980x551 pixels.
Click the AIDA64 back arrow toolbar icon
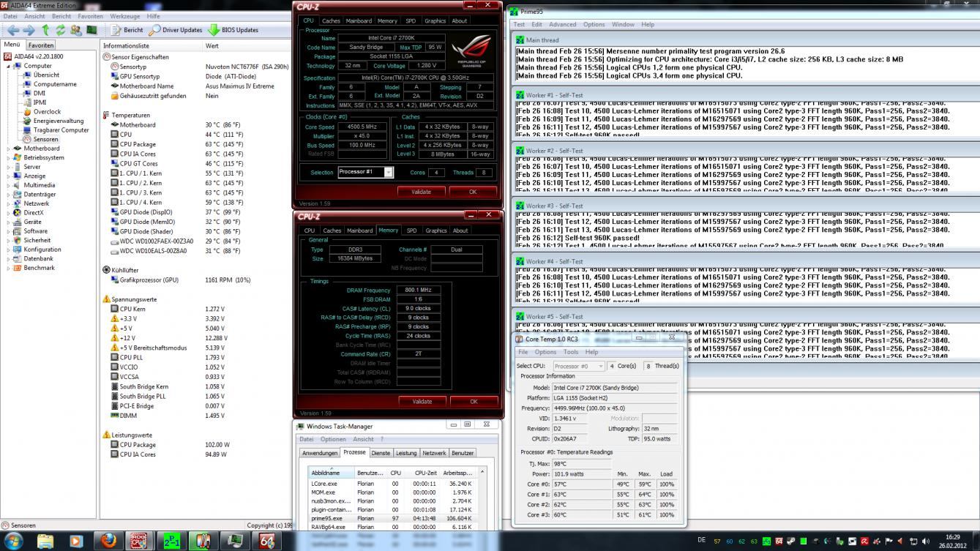tap(12, 30)
